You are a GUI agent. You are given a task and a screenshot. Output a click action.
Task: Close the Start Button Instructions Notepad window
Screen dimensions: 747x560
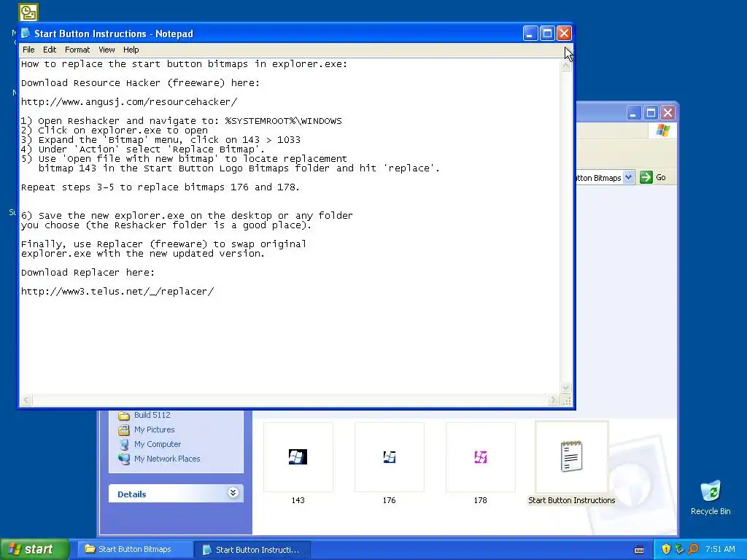click(x=564, y=34)
